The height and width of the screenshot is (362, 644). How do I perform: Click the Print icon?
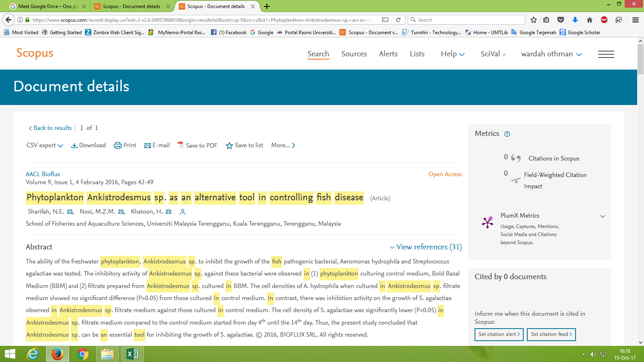(118, 146)
